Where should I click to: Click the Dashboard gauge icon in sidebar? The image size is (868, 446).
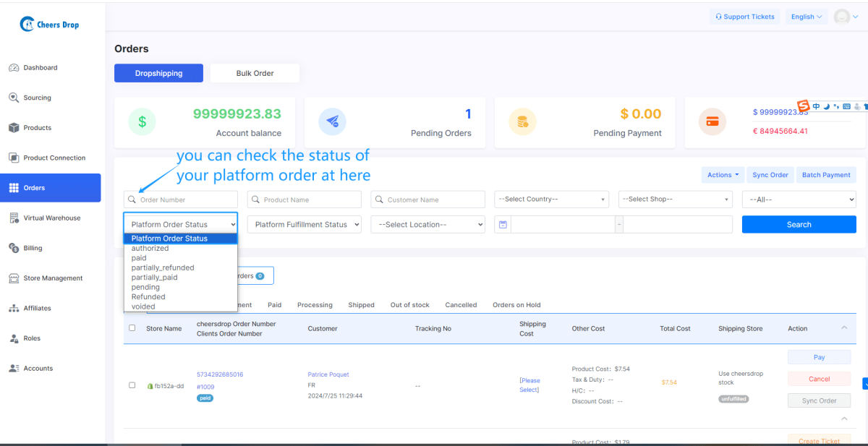(14, 68)
